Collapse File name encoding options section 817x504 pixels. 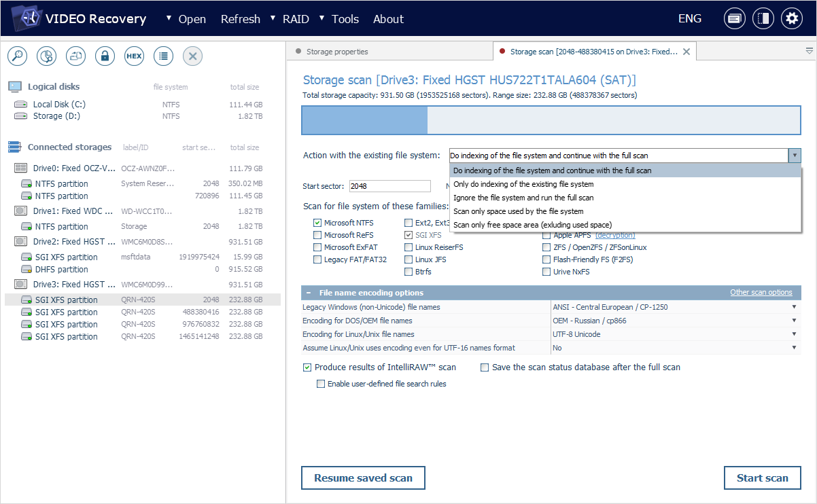(309, 293)
